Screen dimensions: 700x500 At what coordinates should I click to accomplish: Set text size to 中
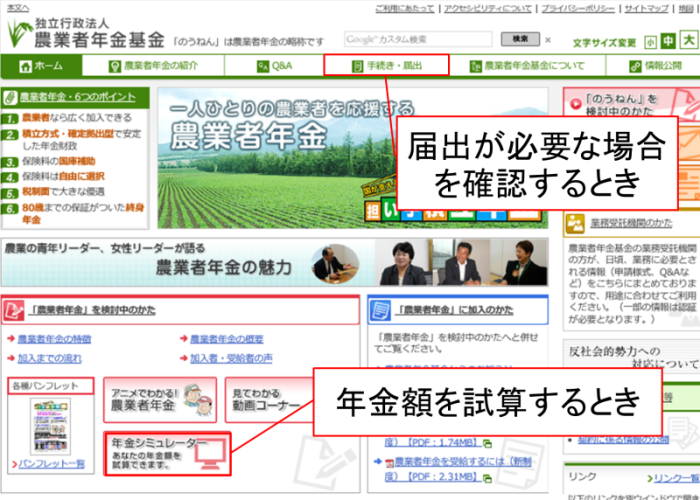coord(668,41)
